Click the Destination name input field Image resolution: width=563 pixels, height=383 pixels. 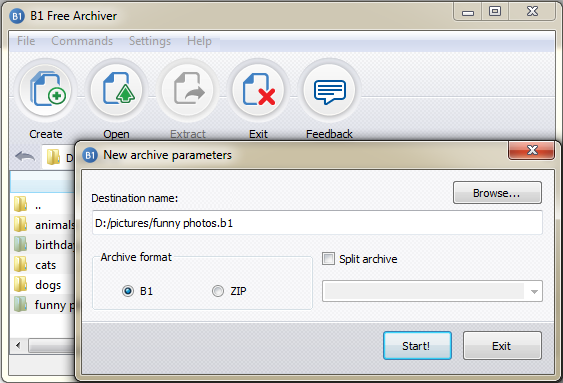click(x=317, y=223)
